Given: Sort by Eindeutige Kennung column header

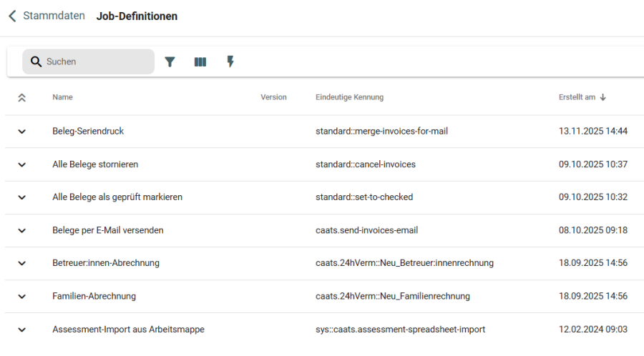Looking at the screenshot, I should (349, 97).
